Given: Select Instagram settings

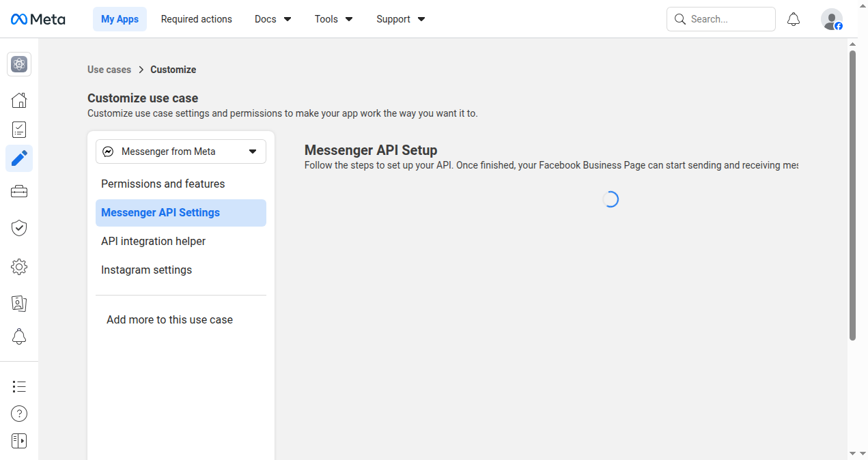Looking at the screenshot, I should (181, 270).
